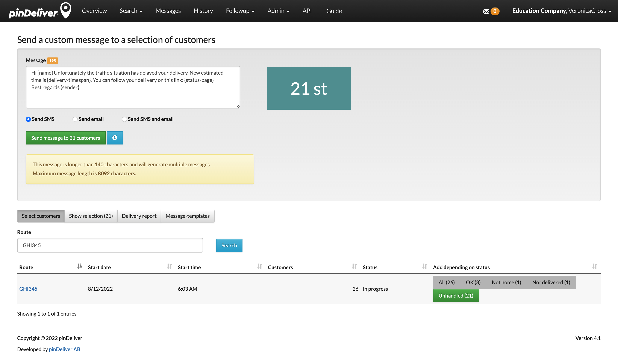Image resolution: width=618 pixels, height=364 pixels.
Task: Click the 8/12/2022 start date cell
Action: (100, 289)
